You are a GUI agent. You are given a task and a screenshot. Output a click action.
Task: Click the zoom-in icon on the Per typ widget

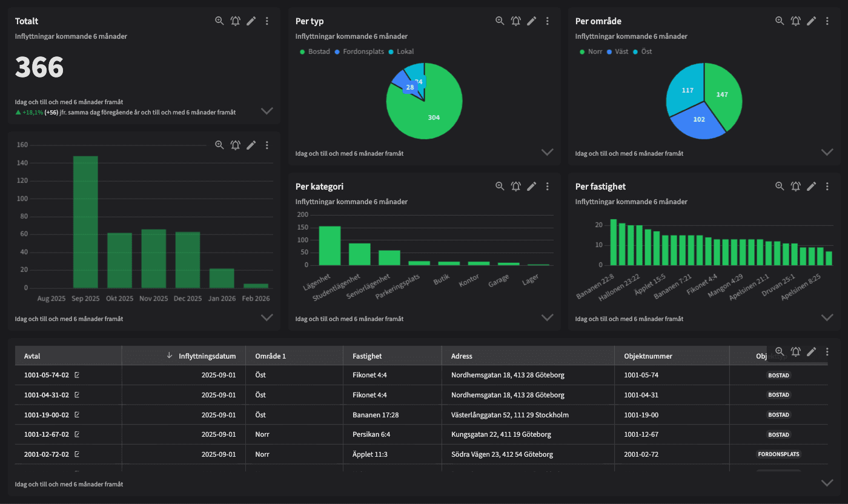[x=500, y=20]
